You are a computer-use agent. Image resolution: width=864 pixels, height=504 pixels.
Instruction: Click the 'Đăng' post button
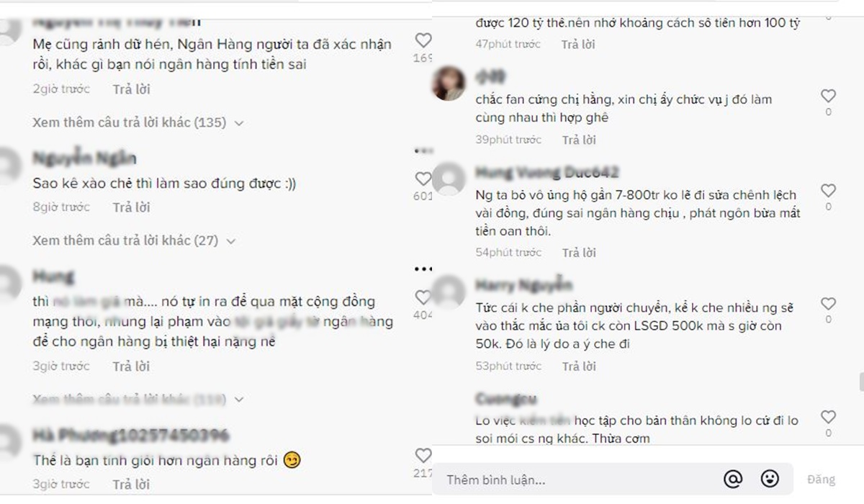tap(821, 480)
